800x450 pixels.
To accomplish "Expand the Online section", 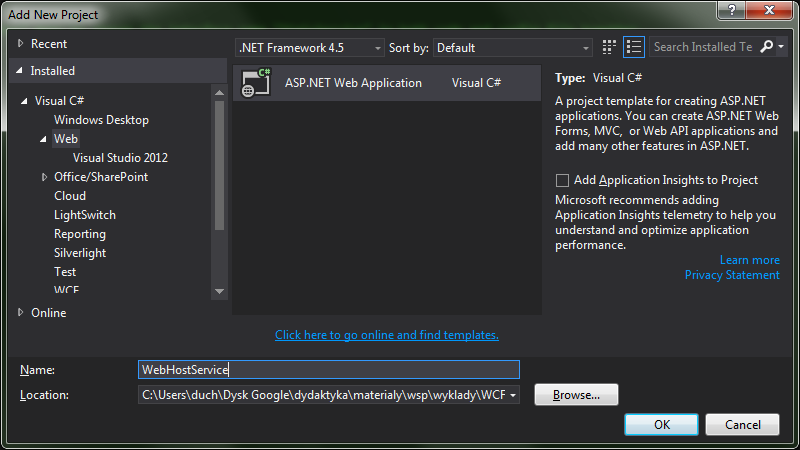I will tap(20, 312).
